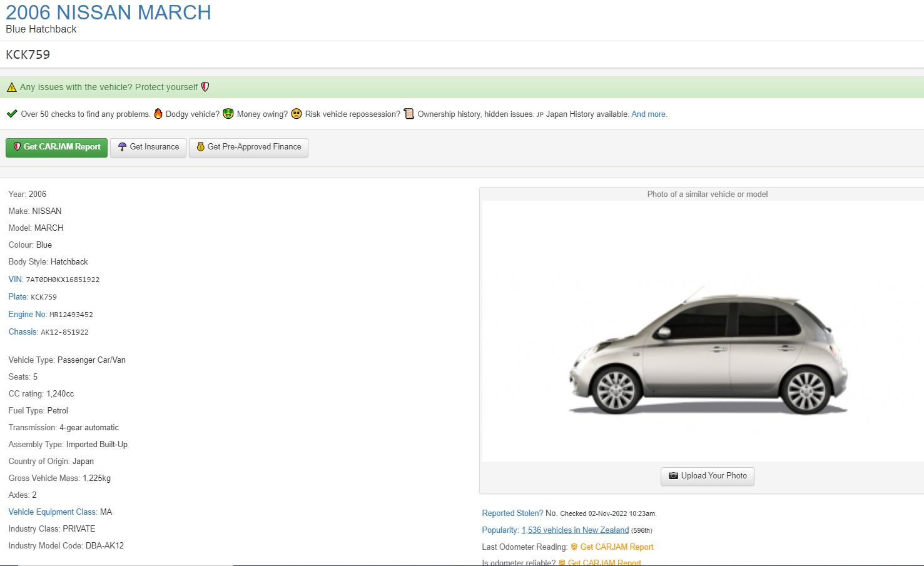
Task: Click the 'CC rating: 1,240cc' row
Action: (x=41, y=394)
